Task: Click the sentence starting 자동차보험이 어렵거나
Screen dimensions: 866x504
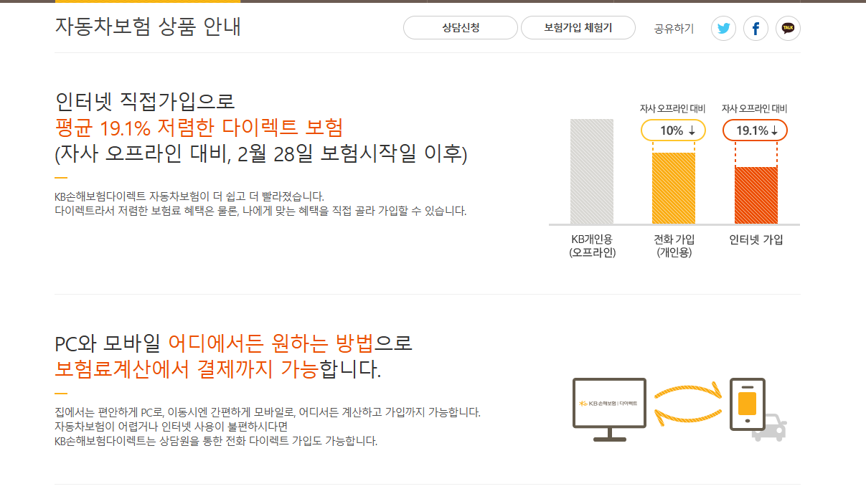Action: click(x=171, y=427)
